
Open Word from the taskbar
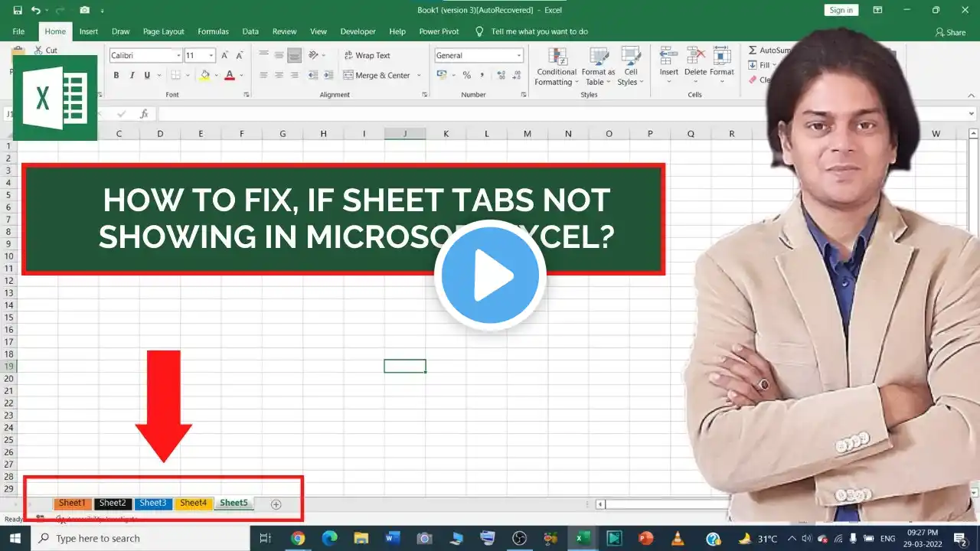pyautogui.click(x=393, y=539)
